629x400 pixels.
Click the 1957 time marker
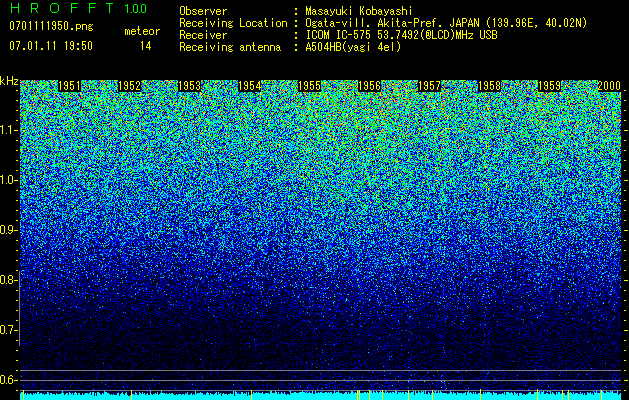coord(429,86)
